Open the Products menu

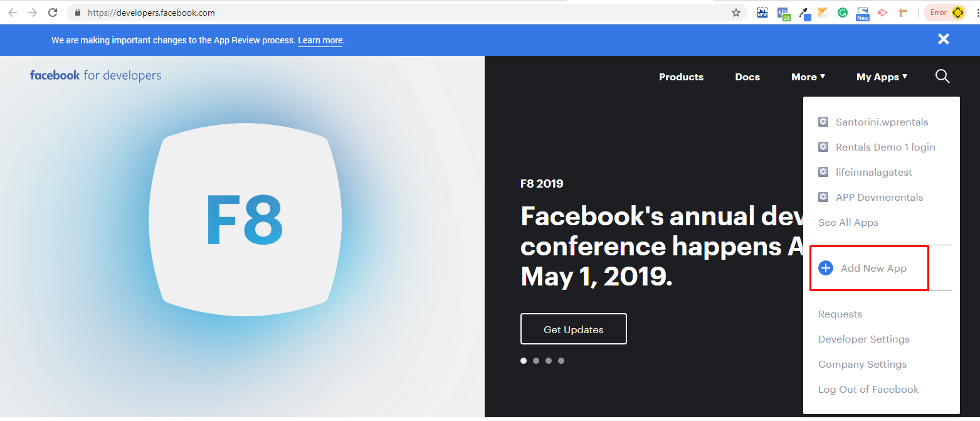pos(681,77)
